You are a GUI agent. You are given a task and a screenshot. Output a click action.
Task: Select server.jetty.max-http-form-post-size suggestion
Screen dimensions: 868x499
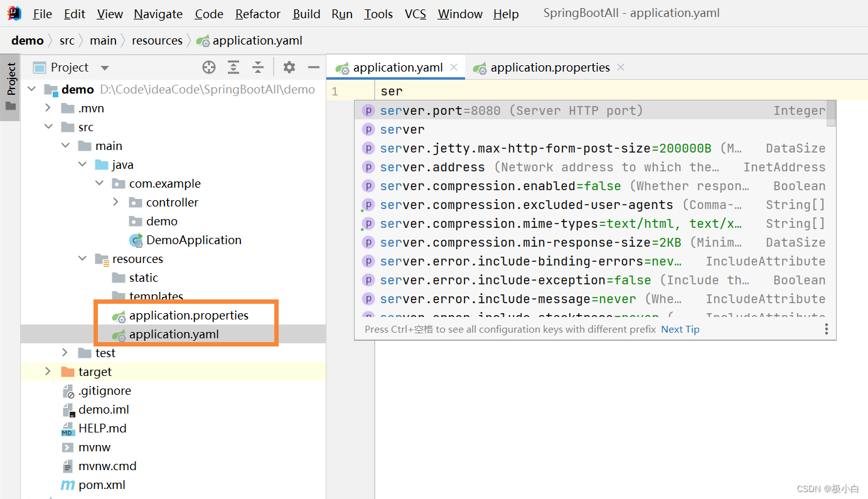click(591, 148)
